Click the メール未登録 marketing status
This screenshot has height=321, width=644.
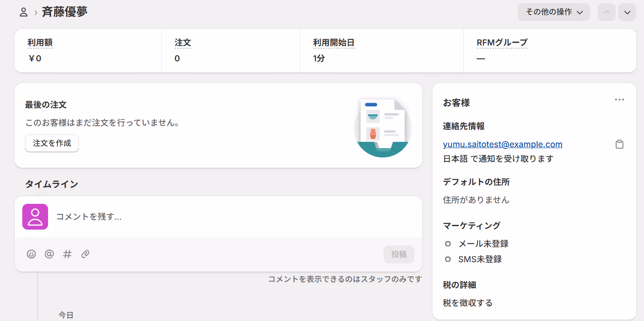[x=483, y=244]
